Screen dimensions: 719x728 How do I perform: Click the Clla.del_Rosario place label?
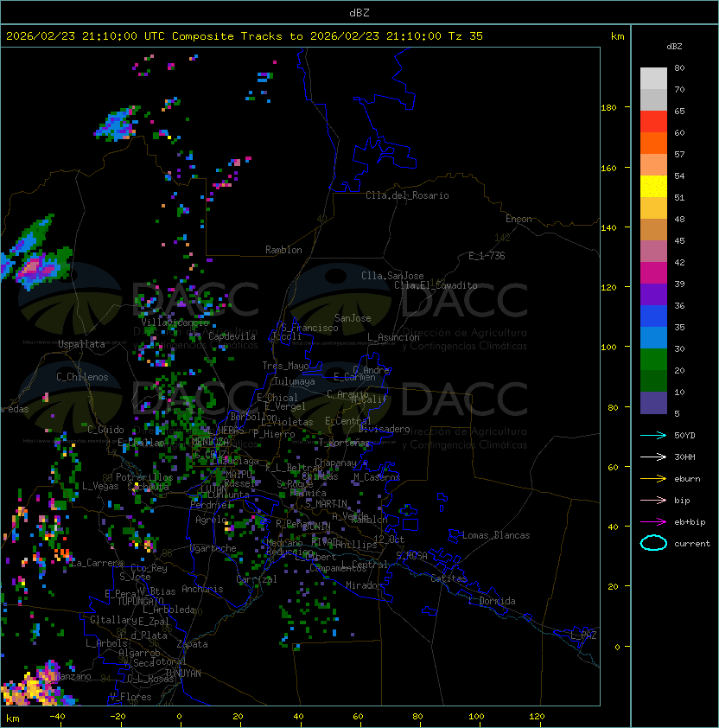[x=407, y=195]
